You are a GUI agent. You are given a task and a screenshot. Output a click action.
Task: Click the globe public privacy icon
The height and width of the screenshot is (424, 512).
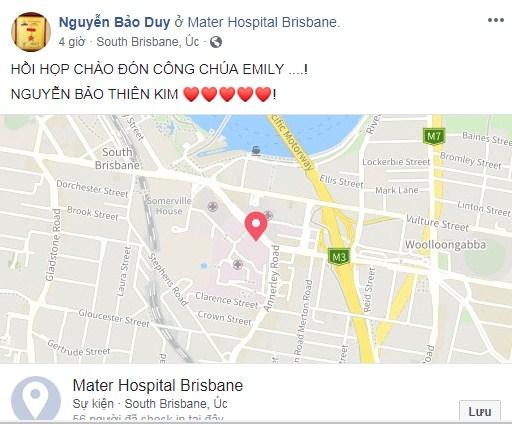pos(216,42)
